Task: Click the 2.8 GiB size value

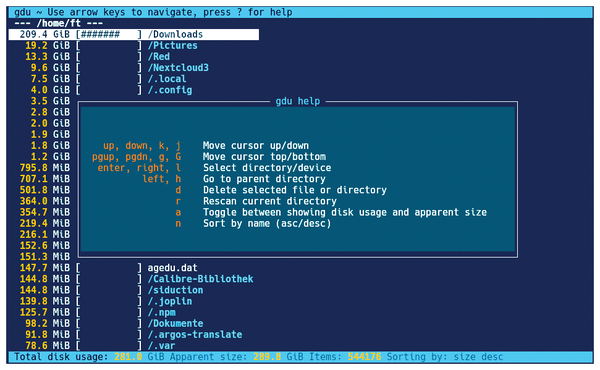Action: (51, 112)
